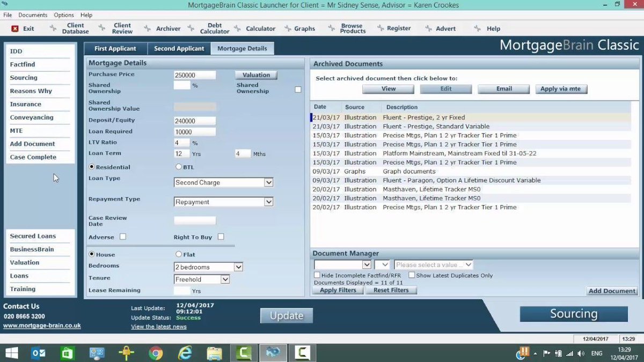Click the Loan Required input field

195,132
